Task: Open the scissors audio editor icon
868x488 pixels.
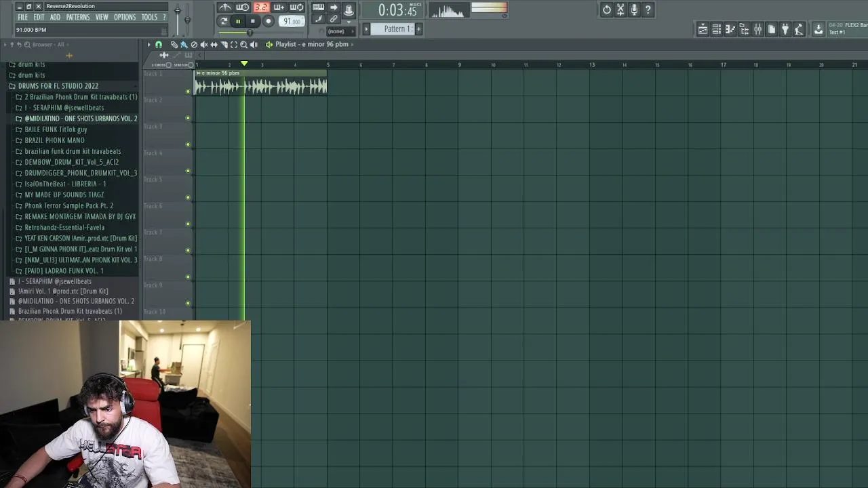Action: [x=620, y=9]
